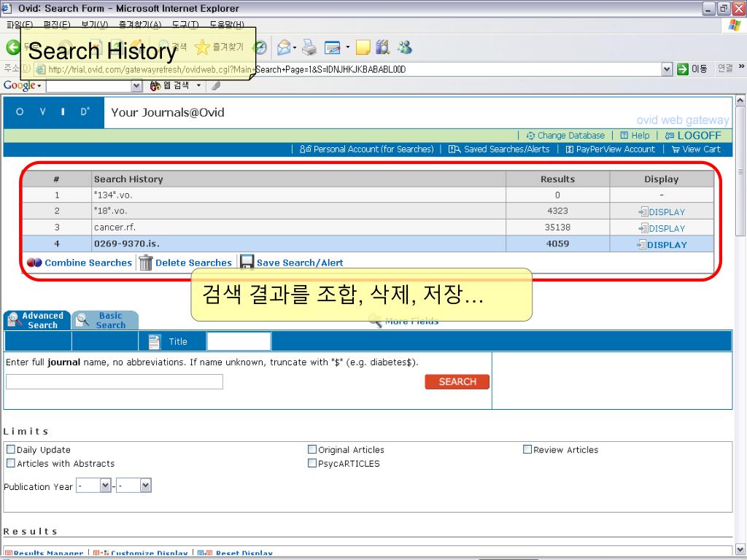This screenshot has height=560, width=747.
Task: Open the web search options arrow
Action: (198, 86)
